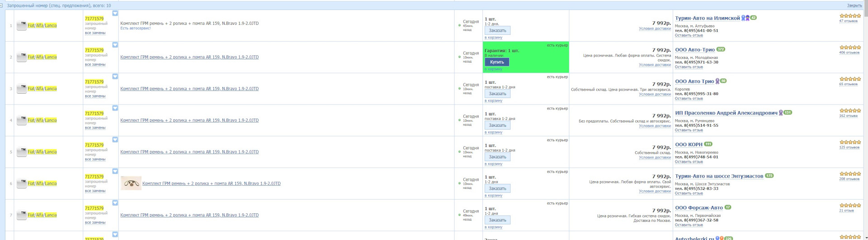
Task: Open 406 отзывов reviews link
Action: coord(849,53)
